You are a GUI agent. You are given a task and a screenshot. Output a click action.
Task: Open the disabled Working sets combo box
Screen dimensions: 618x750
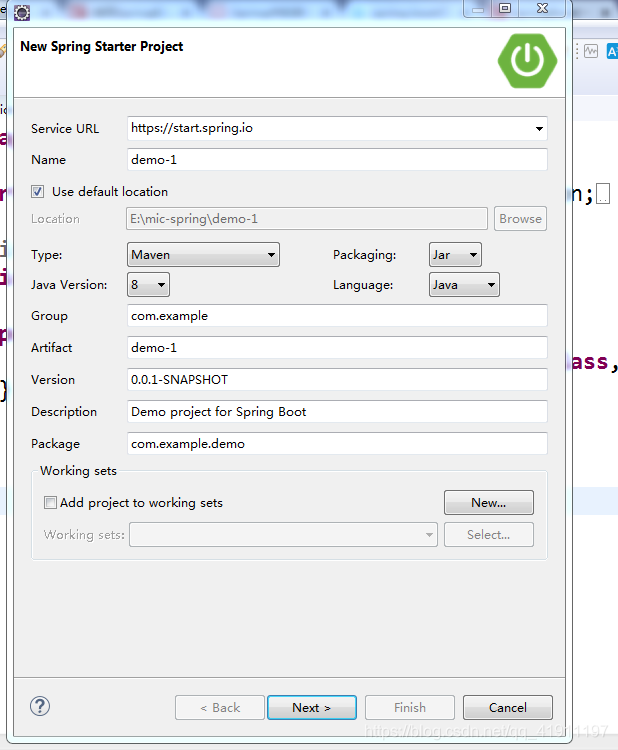point(283,534)
